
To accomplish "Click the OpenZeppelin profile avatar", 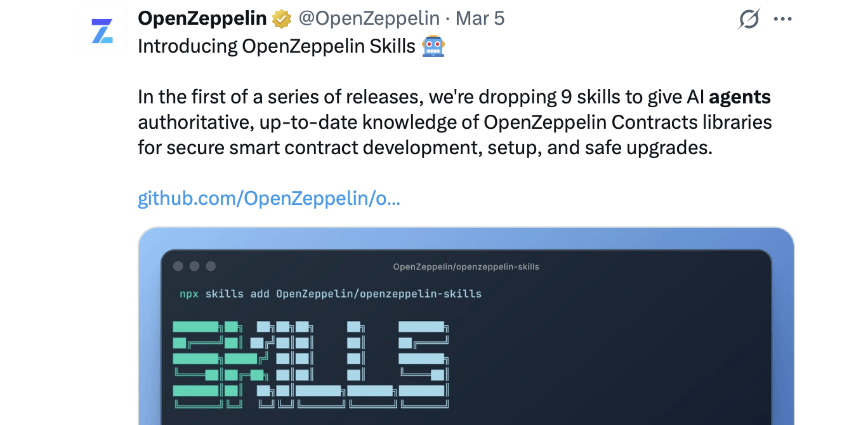I will (x=102, y=31).
